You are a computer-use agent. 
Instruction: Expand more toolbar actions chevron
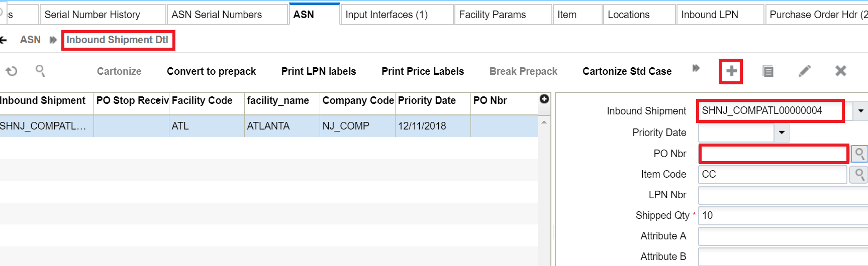pos(696,68)
